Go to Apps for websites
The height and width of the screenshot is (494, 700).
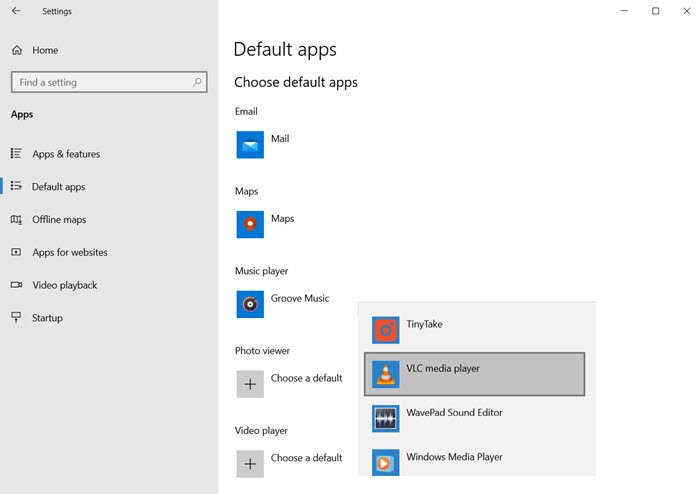pos(69,253)
